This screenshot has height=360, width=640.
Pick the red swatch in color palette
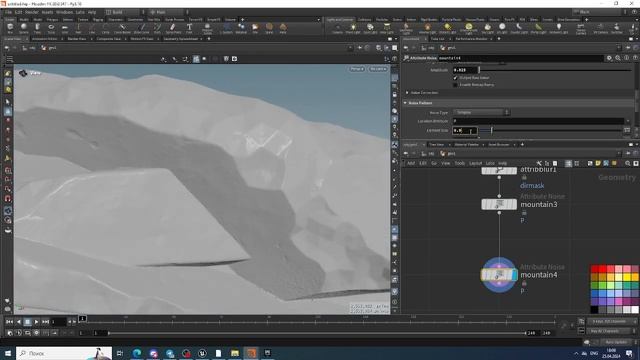pos(602,269)
